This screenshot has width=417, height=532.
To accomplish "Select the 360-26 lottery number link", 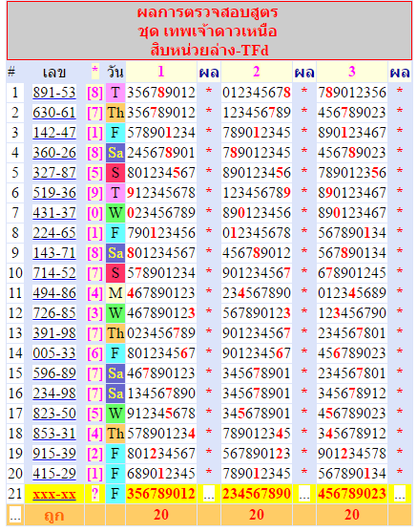I will click(54, 153).
